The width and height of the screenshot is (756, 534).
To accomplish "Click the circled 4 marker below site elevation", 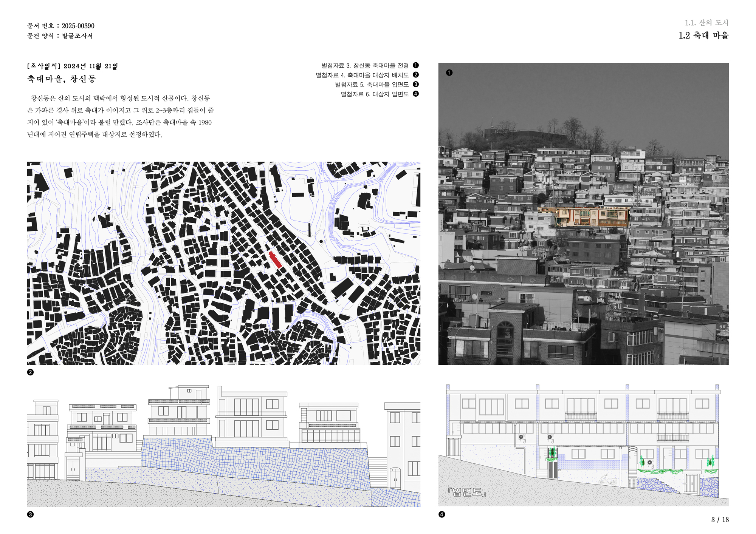I will point(442,514).
